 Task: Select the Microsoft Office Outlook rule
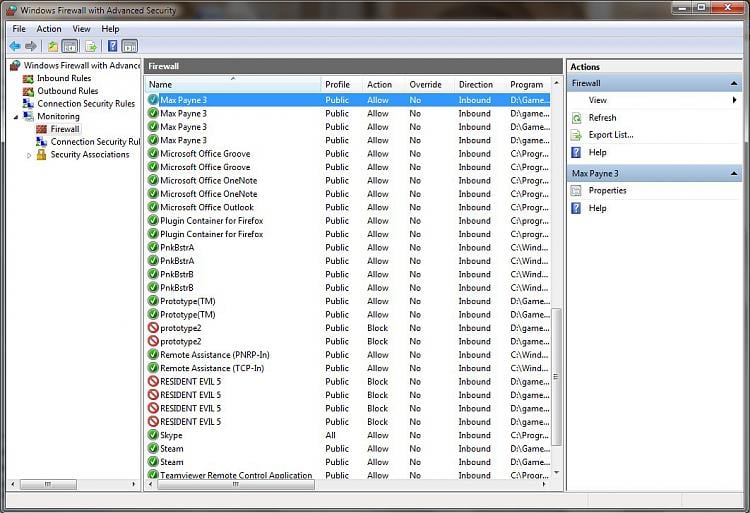pos(348,207)
